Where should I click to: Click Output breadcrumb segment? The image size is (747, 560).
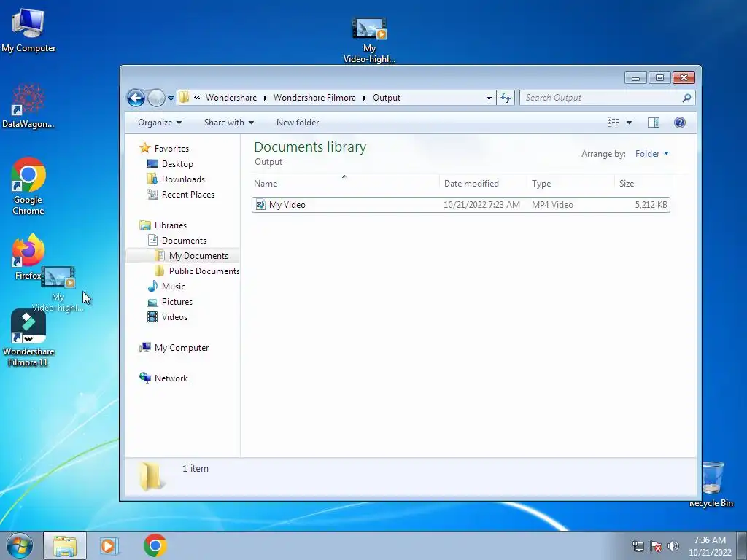click(x=387, y=98)
